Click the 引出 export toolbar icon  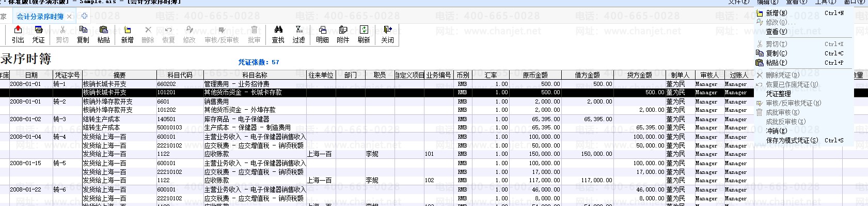(18, 34)
